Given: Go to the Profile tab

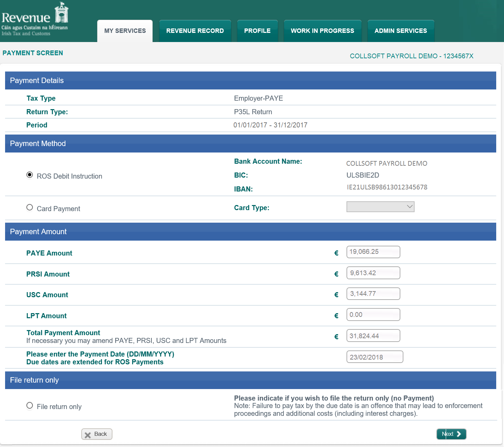Looking at the screenshot, I should pos(257,31).
